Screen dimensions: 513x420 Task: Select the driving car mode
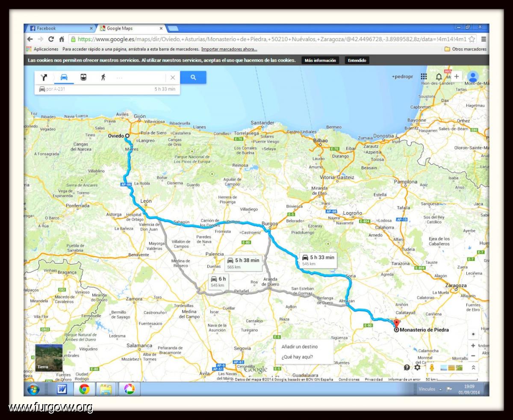64,77
